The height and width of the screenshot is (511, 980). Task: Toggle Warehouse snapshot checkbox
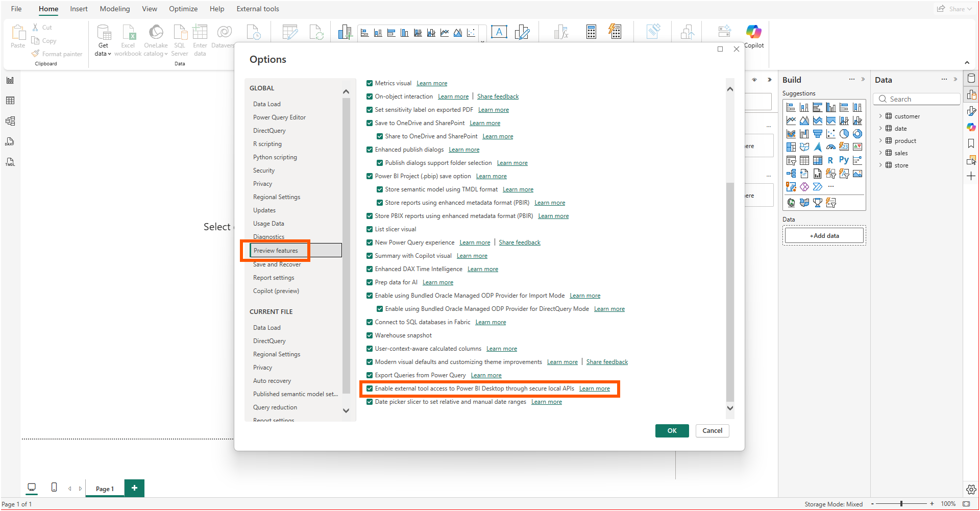pyautogui.click(x=370, y=335)
